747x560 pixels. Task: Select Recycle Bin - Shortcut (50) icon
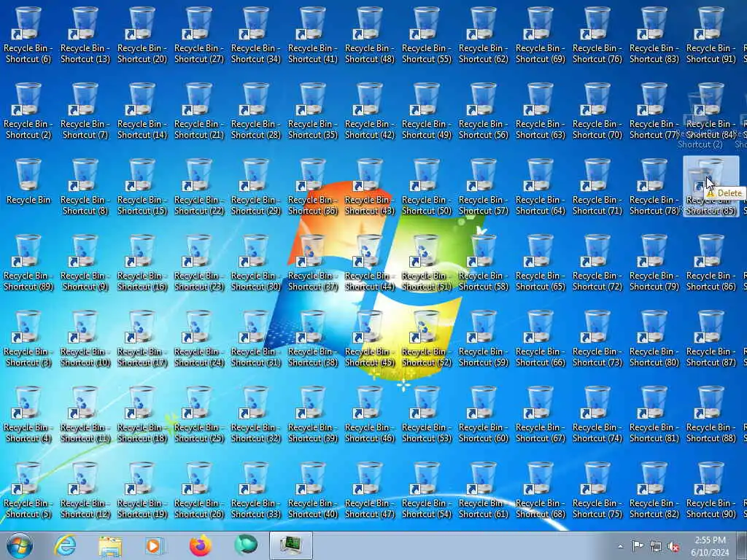click(426, 187)
